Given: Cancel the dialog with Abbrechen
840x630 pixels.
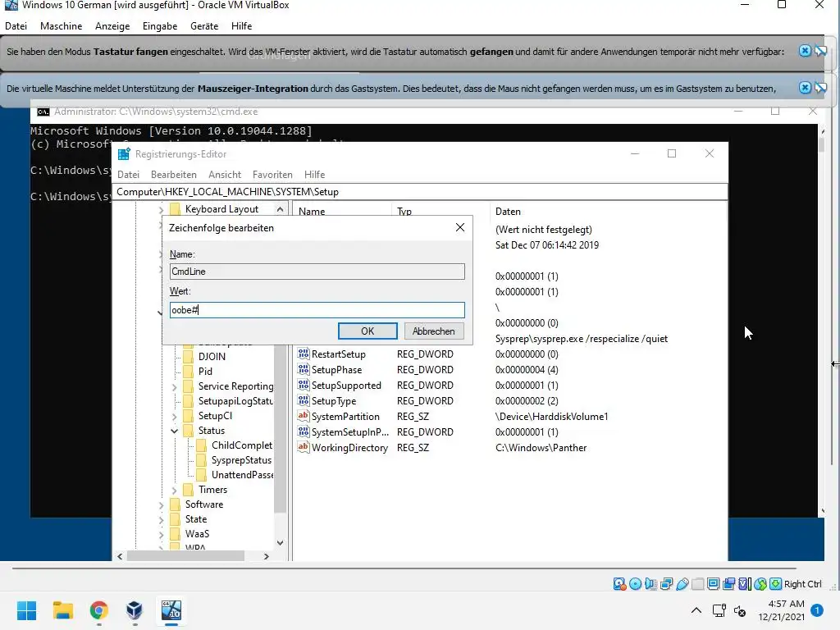Looking at the screenshot, I should click(433, 331).
